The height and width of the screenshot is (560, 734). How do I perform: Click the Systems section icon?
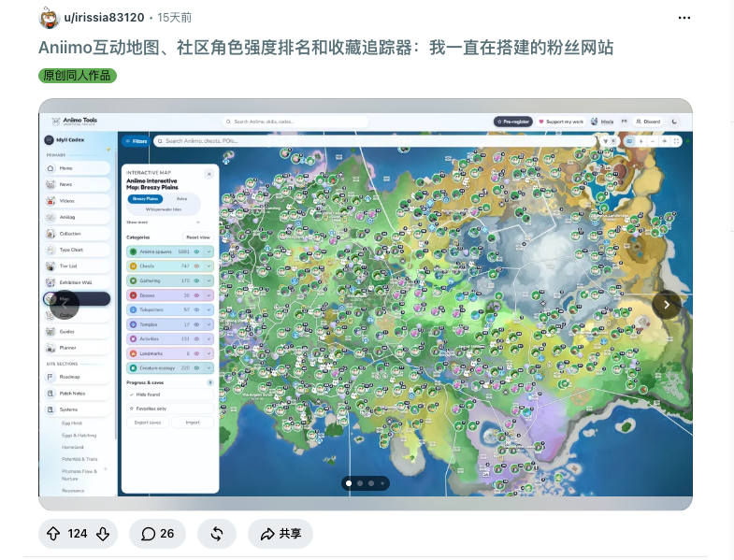[x=50, y=409]
